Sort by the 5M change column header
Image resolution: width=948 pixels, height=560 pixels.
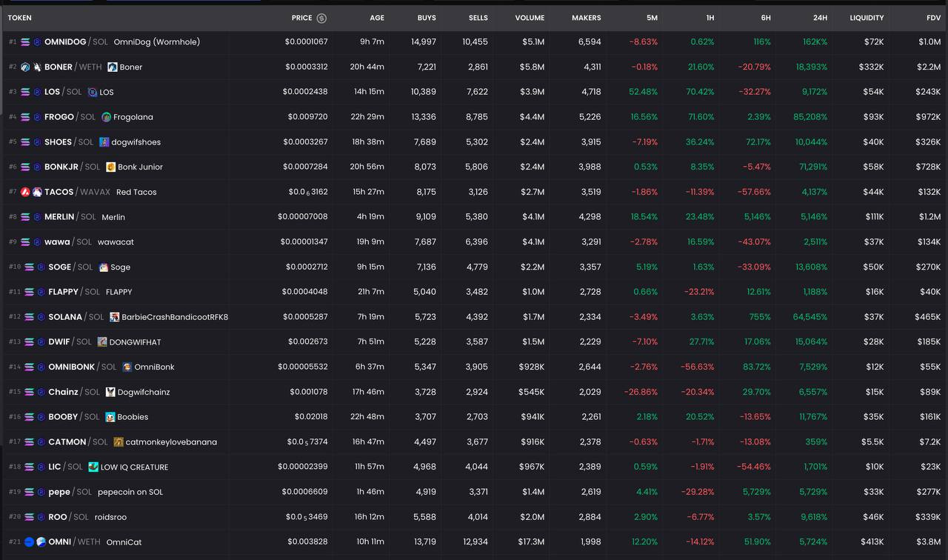pos(652,18)
